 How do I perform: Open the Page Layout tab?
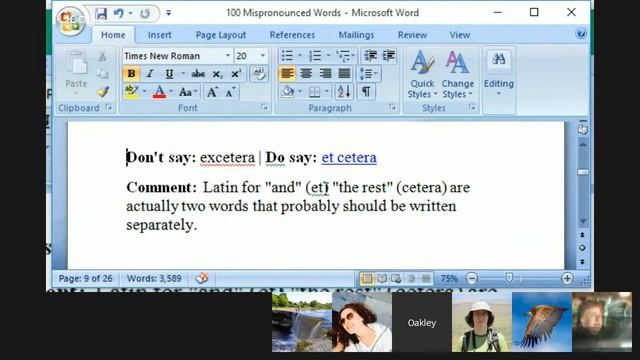tap(221, 35)
